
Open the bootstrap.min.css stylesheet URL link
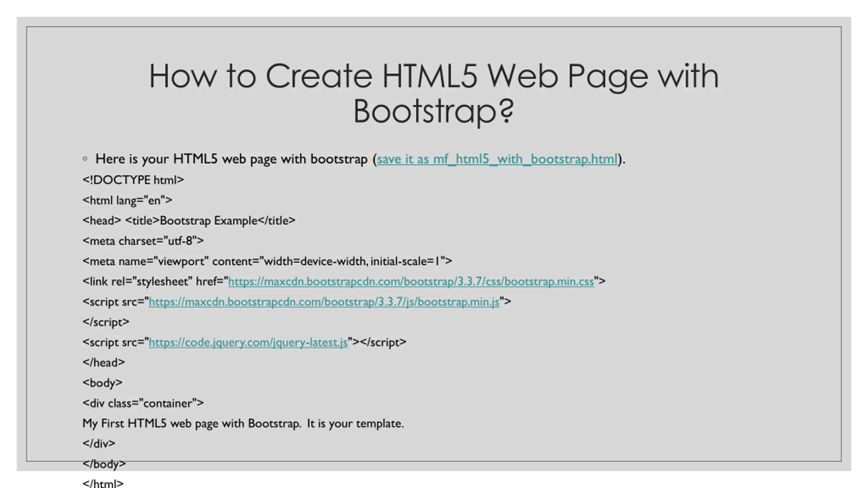(411, 282)
